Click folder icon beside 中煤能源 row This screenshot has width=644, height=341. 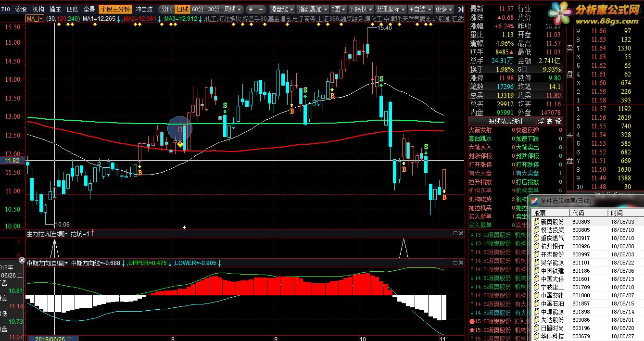coord(537,312)
